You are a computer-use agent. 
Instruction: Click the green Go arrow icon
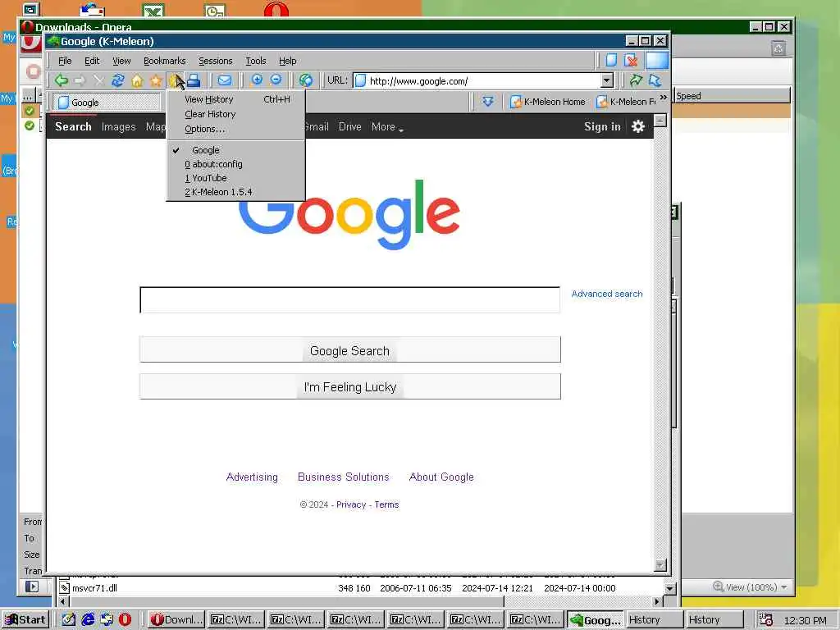coord(636,80)
